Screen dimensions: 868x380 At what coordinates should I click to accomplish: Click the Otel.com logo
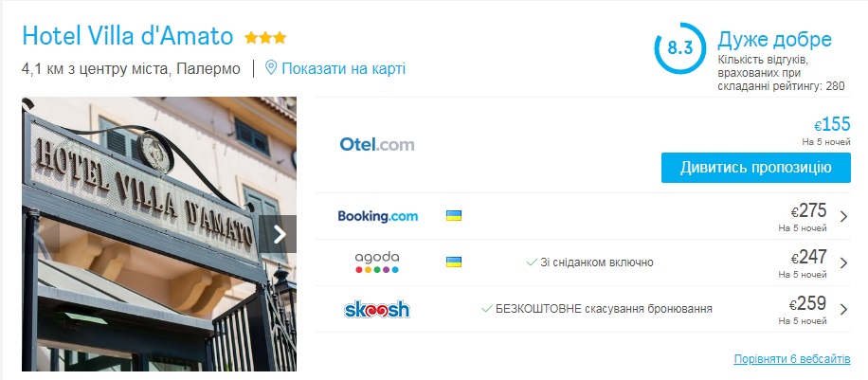pos(377,145)
